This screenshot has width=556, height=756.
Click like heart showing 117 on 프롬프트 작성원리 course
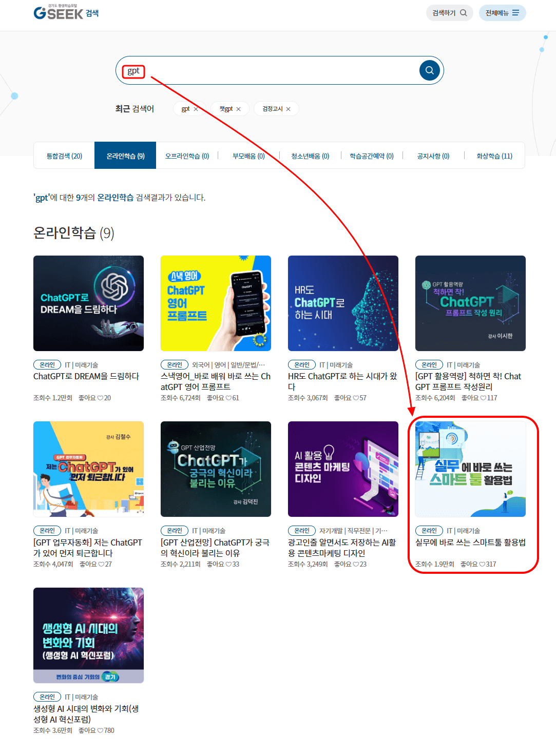click(483, 398)
